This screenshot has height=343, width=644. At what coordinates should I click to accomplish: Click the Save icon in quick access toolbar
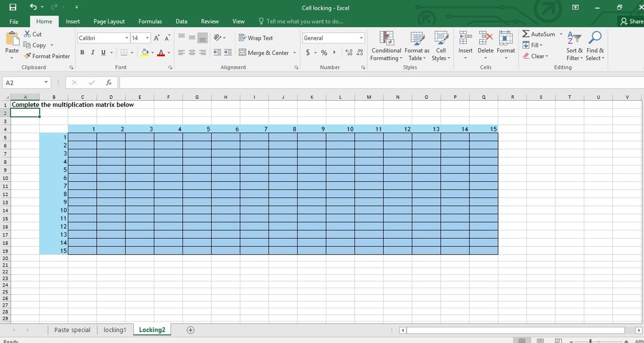pos(12,8)
